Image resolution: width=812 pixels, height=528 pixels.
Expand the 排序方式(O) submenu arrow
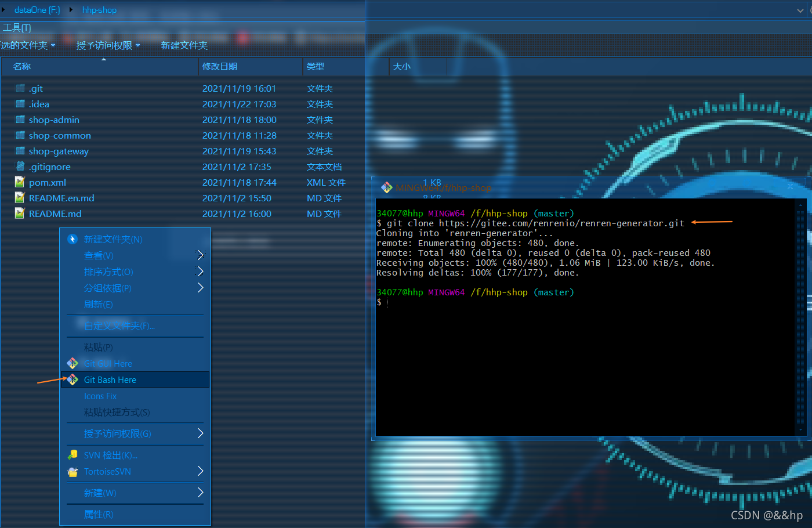[200, 271]
